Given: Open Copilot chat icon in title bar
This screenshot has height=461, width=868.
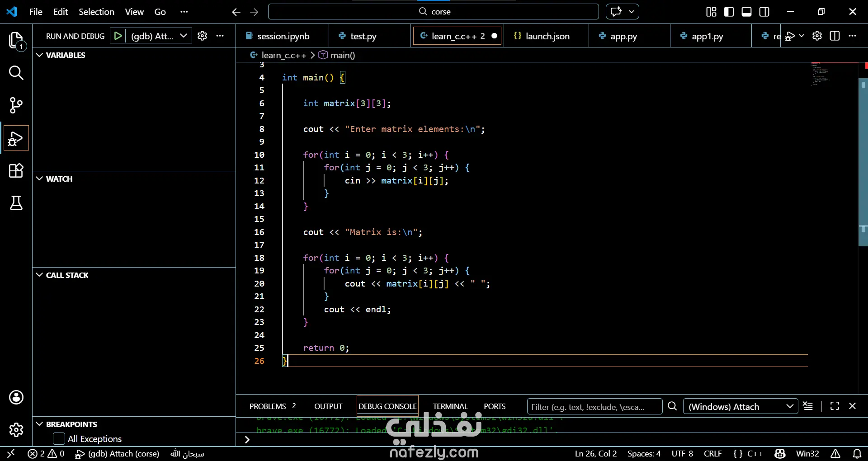Looking at the screenshot, I should click(616, 12).
